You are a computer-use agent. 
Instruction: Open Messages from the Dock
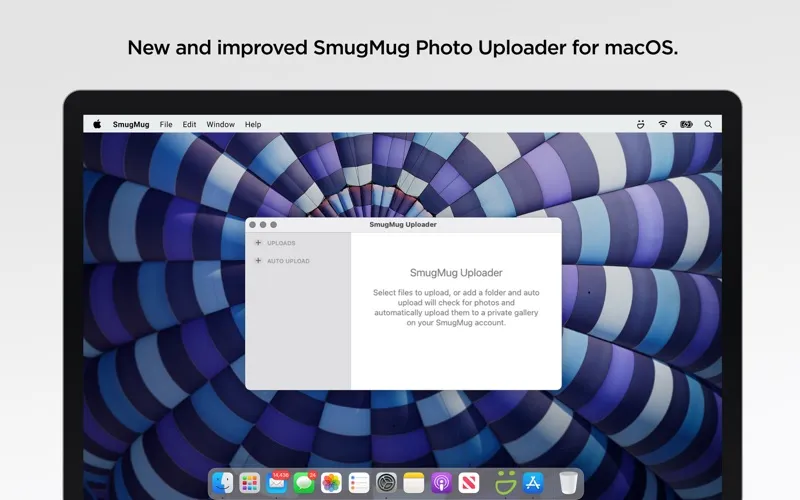coord(305,483)
